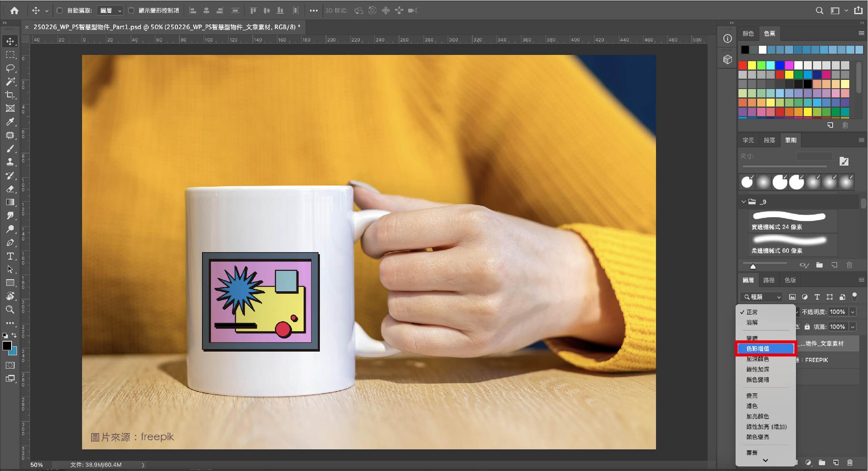Select the Eraser tool
This screenshot has width=868, height=471.
pos(10,189)
